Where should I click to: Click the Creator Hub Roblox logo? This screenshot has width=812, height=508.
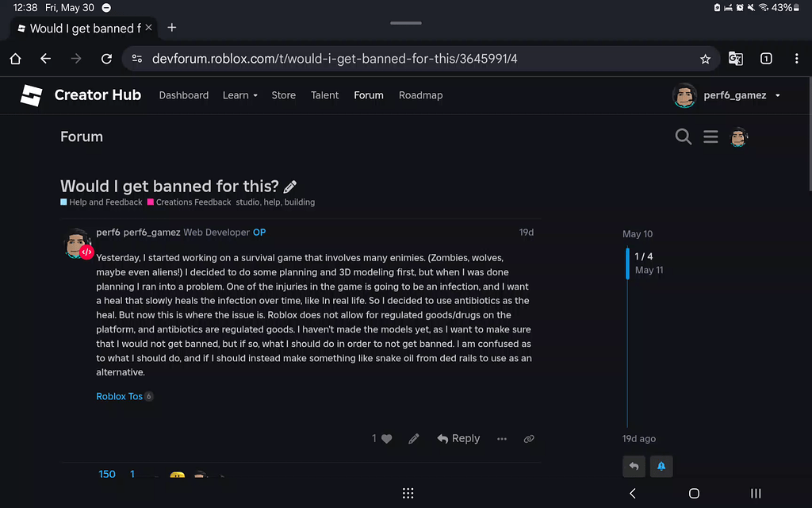point(31,95)
